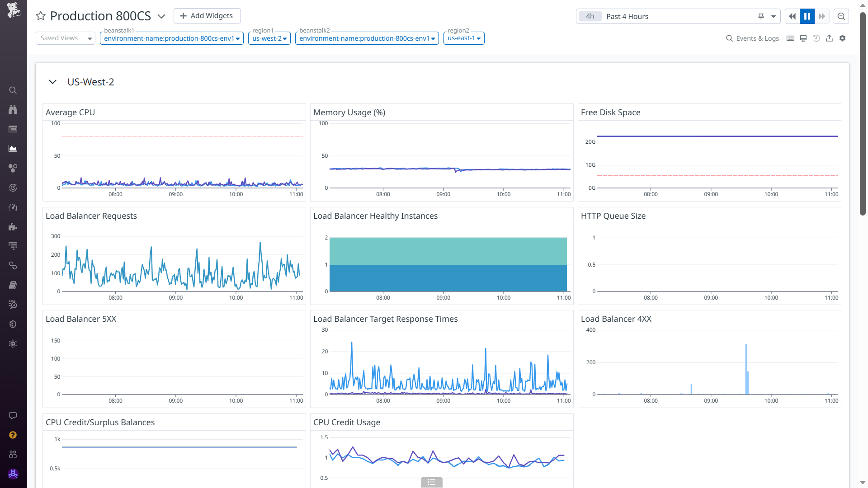The width and height of the screenshot is (868, 488).
Task: Pin the selected time frame
Action: coord(761,16)
